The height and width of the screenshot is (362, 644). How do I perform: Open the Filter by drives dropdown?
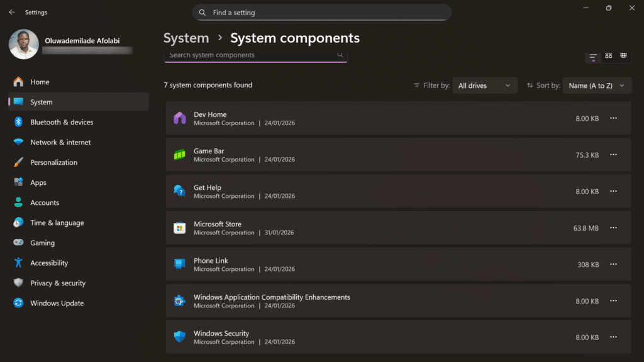coord(485,85)
